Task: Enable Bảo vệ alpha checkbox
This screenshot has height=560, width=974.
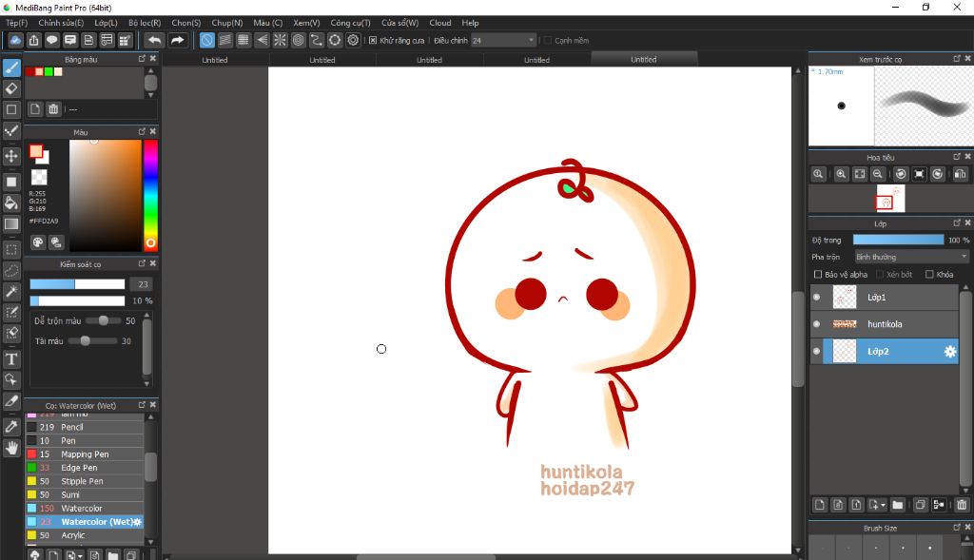Action: (x=817, y=275)
